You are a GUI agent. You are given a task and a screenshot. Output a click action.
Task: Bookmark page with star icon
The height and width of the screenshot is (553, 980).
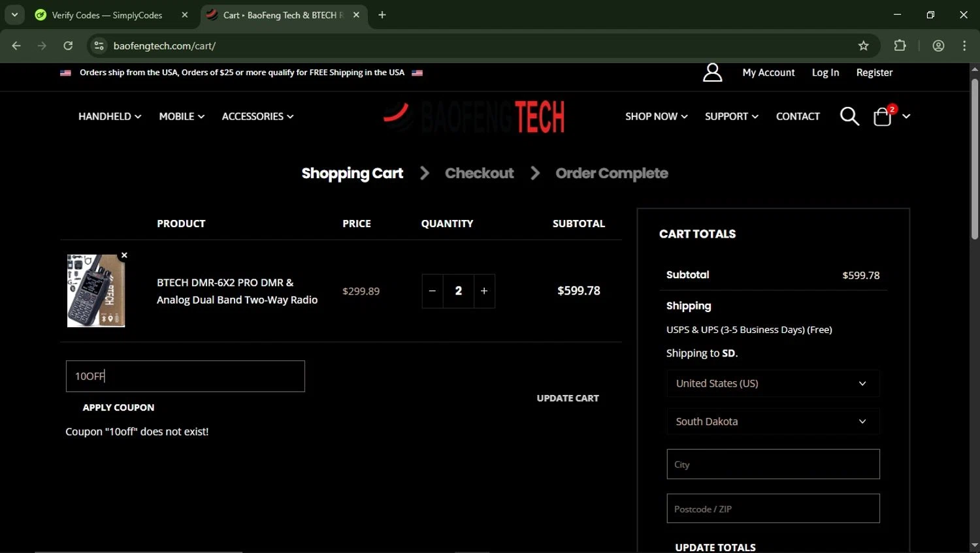point(864,46)
